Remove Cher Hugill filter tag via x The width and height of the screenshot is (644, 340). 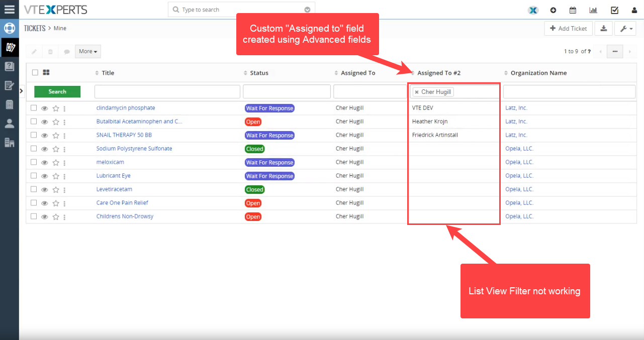pos(417,92)
